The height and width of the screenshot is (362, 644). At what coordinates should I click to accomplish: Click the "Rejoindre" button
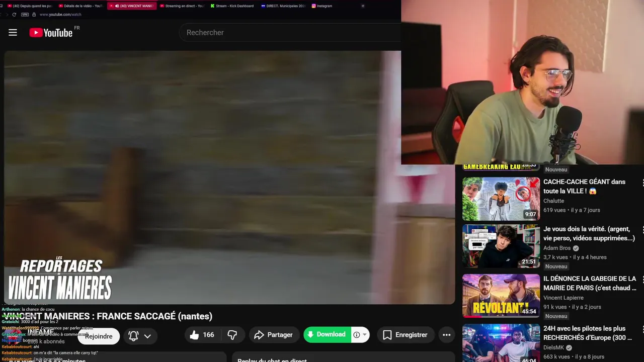coord(99,336)
